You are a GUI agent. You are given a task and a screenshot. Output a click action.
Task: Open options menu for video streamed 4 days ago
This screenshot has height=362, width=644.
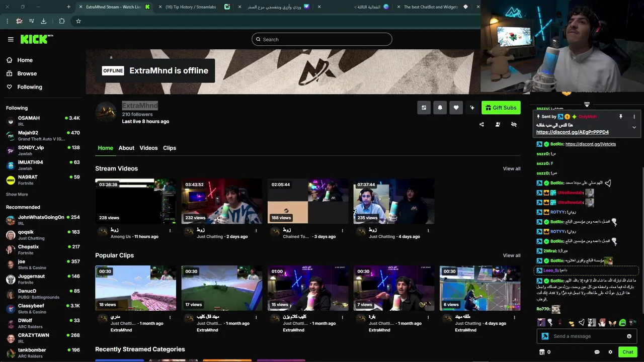[x=428, y=231]
